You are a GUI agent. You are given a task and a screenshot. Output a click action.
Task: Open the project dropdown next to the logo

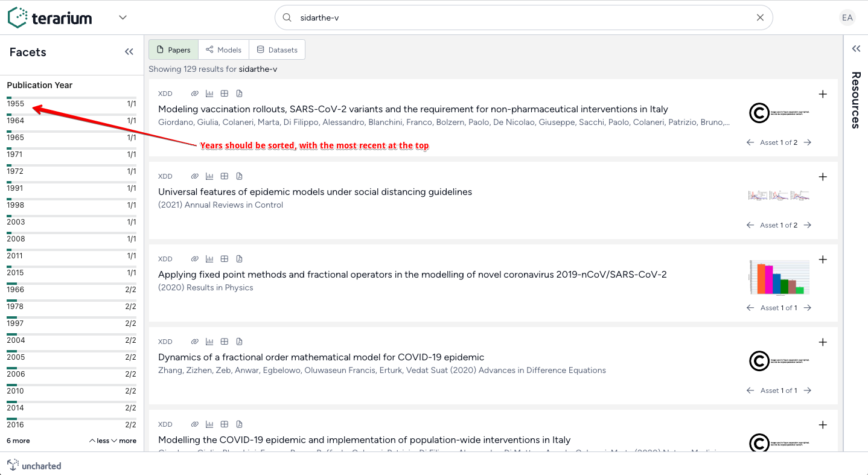click(123, 18)
